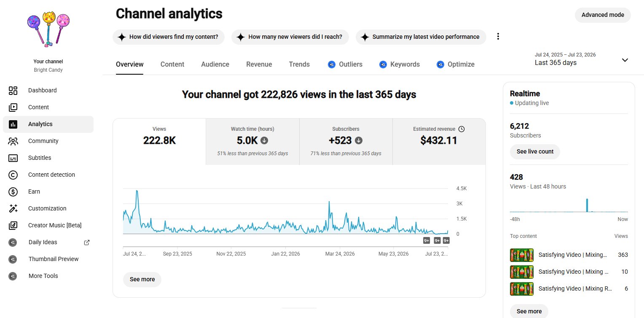The width and height of the screenshot is (644, 318).
Task: Select the Subscribers metric card
Action: 346,142
